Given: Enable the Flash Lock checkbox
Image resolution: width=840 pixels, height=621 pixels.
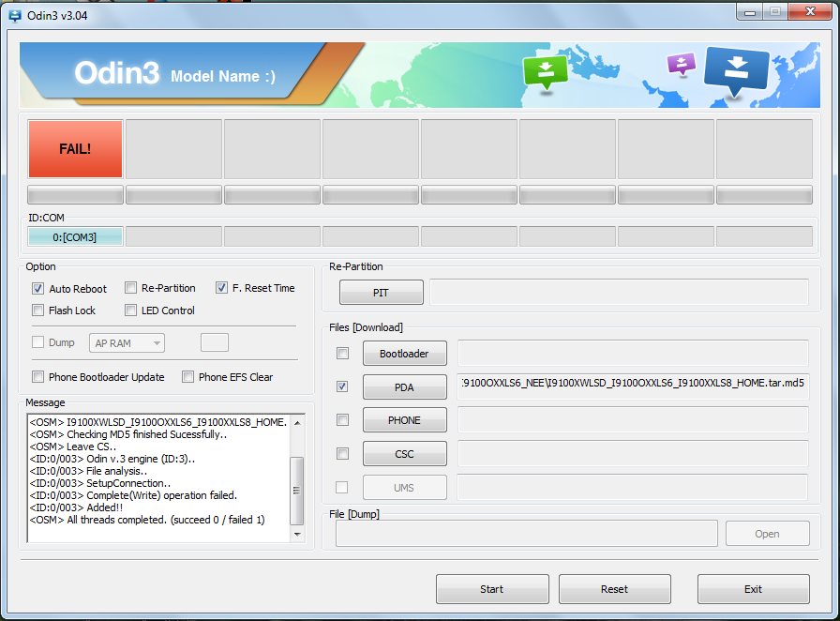Looking at the screenshot, I should [38, 310].
